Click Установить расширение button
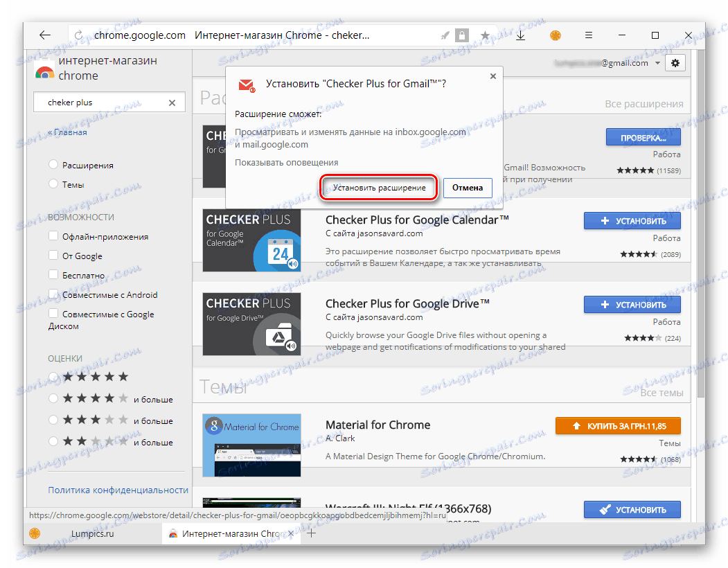This screenshot has height=568, width=728. coord(379,188)
